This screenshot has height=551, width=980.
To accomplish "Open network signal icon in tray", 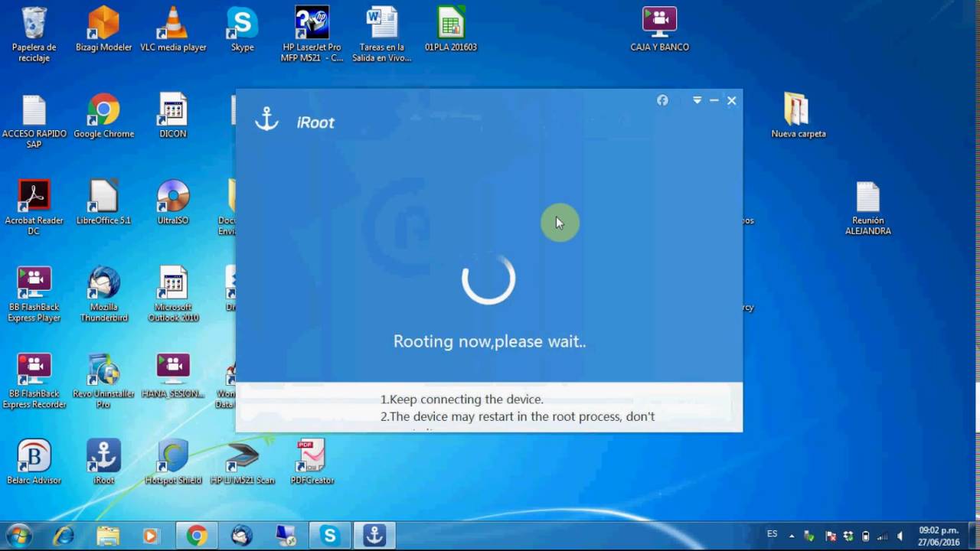I will coord(883,536).
